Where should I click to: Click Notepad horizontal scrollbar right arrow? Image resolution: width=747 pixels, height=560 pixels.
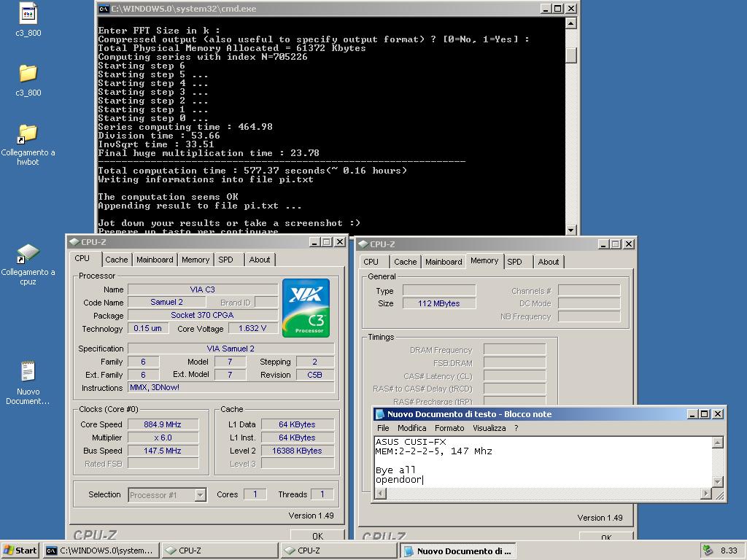click(x=706, y=494)
